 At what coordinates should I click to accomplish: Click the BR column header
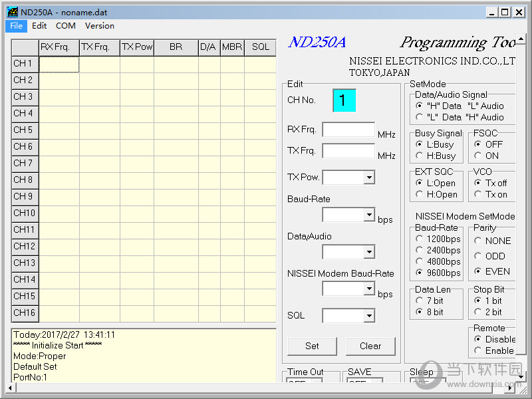pos(176,47)
